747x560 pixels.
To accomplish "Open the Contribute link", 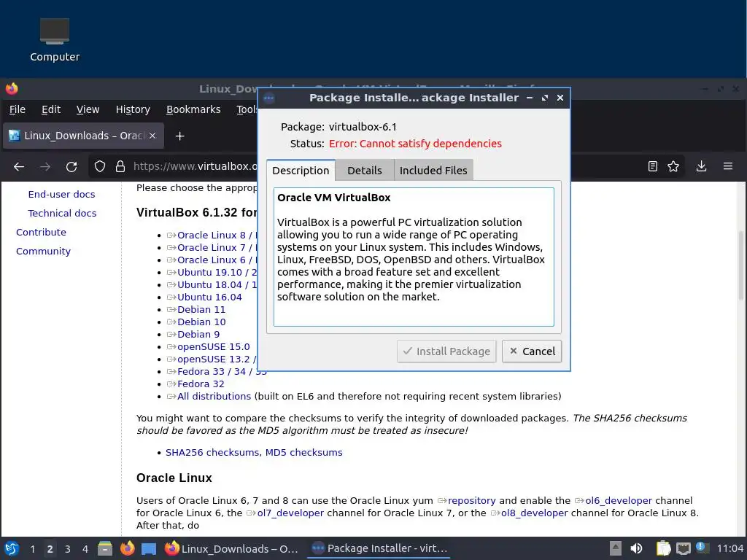I will (x=41, y=233).
